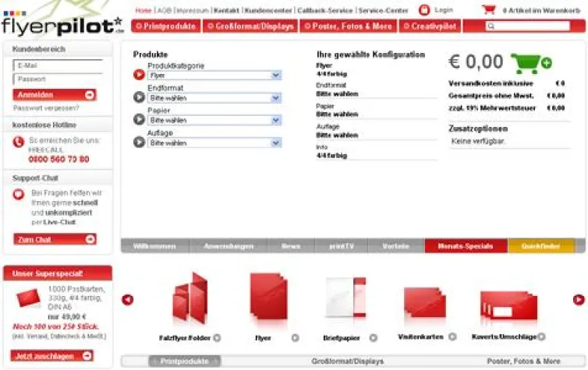Click the Support-Chat speech bubble icon

point(19,195)
